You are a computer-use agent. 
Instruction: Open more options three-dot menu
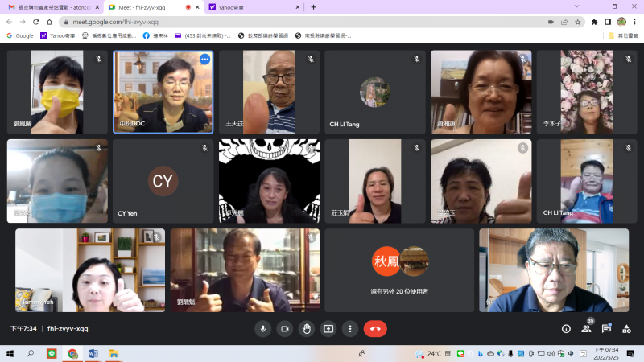[349, 328]
